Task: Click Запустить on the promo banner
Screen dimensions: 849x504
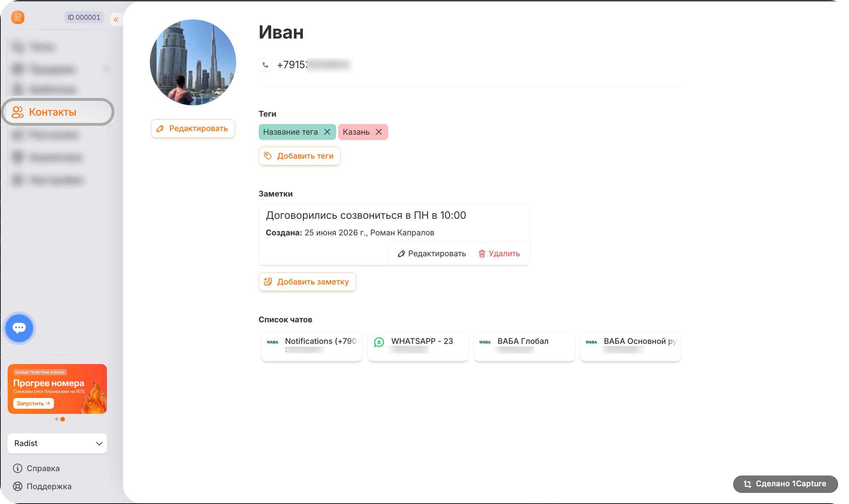Action: [x=34, y=403]
